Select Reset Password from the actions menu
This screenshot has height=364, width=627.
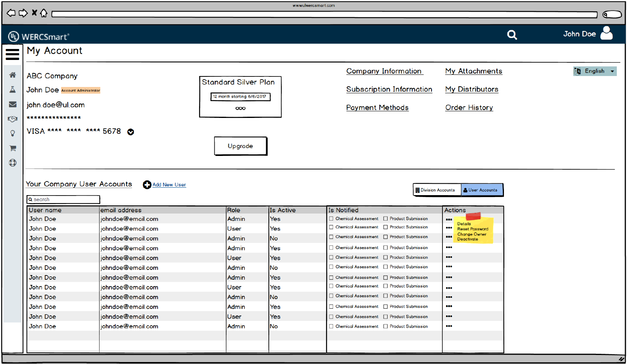pyautogui.click(x=473, y=229)
